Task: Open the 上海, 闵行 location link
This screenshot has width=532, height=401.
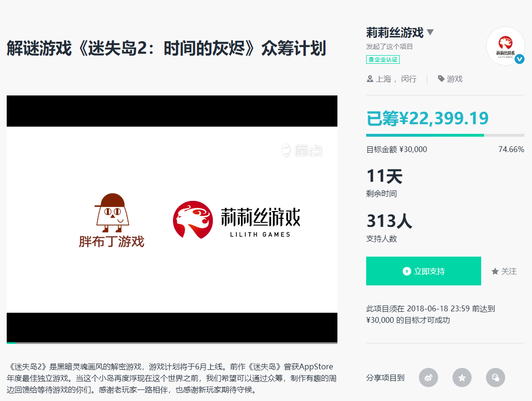Action: (396, 79)
